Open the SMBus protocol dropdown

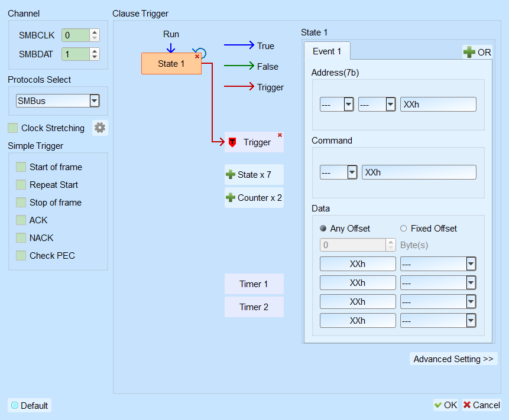pyautogui.click(x=95, y=101)
